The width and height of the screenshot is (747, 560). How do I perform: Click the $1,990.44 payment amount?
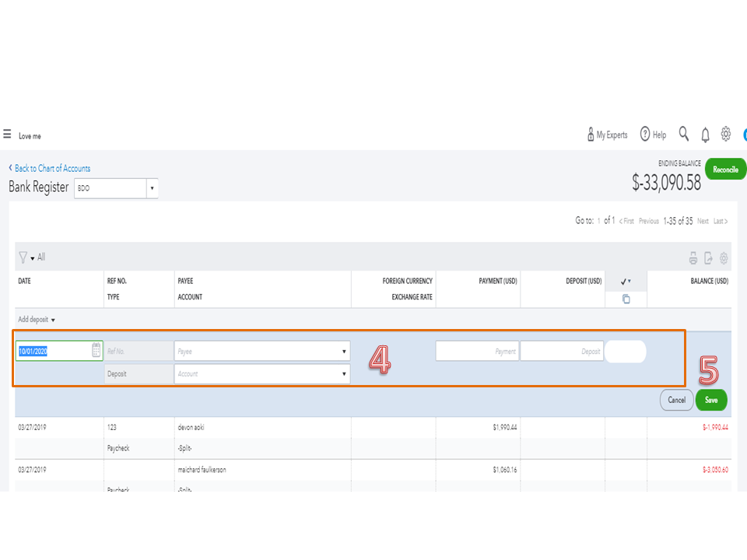click(x=504, y=427)
